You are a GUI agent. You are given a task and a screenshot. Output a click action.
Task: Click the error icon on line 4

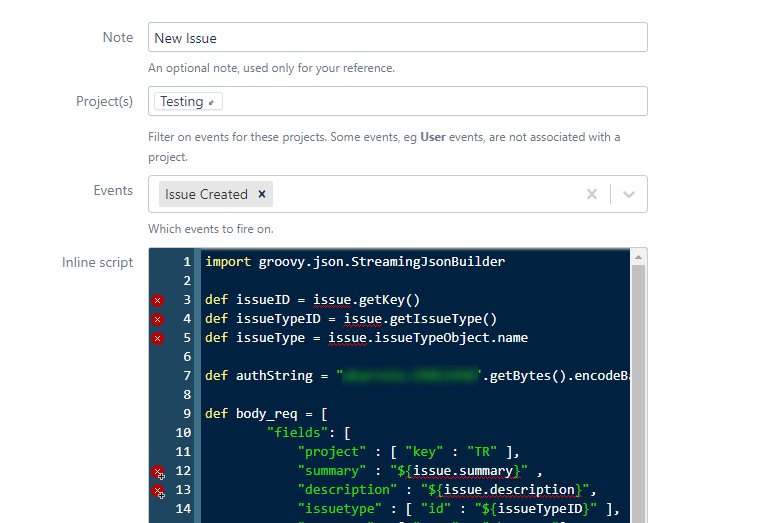pos(157,319)
